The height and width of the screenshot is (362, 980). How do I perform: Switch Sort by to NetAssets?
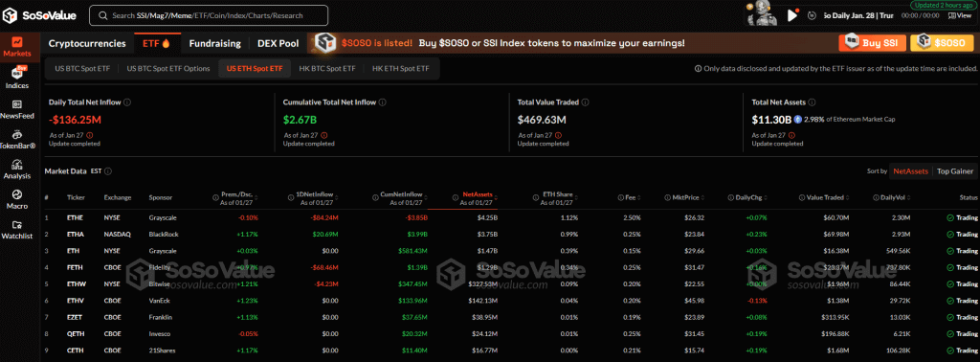pos(911,170)
